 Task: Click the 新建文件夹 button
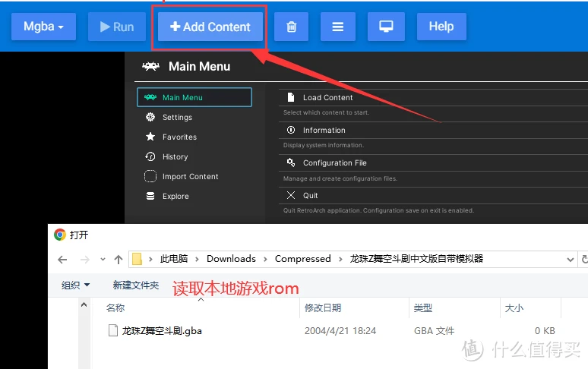[x=136, y=285]
